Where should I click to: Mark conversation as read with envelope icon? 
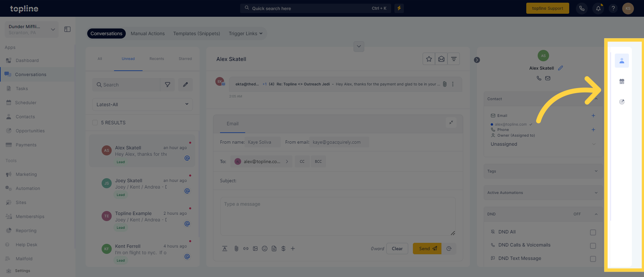tap(441, 59)
